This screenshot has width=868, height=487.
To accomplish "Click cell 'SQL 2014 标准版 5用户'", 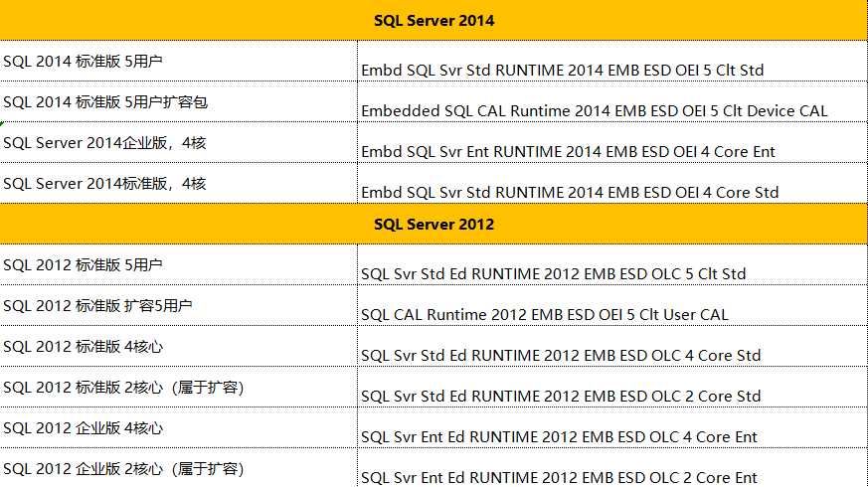I will pos(179,61).
